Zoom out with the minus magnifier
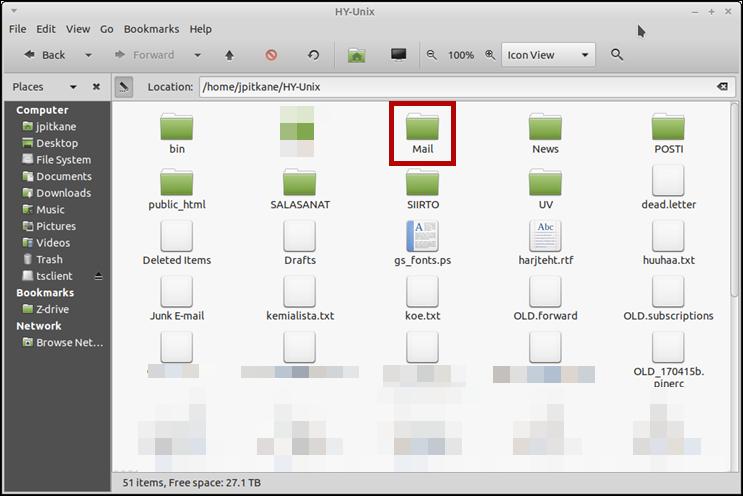This screenshot has width=743, height=496. click(x=432, y=55)
